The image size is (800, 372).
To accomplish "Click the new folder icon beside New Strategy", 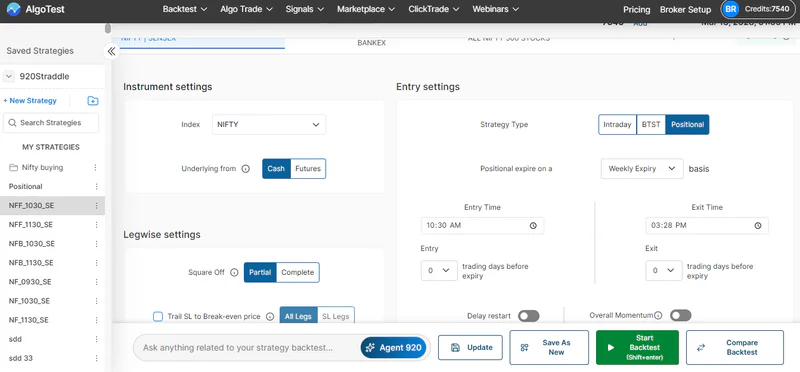I will click(92, 101).
